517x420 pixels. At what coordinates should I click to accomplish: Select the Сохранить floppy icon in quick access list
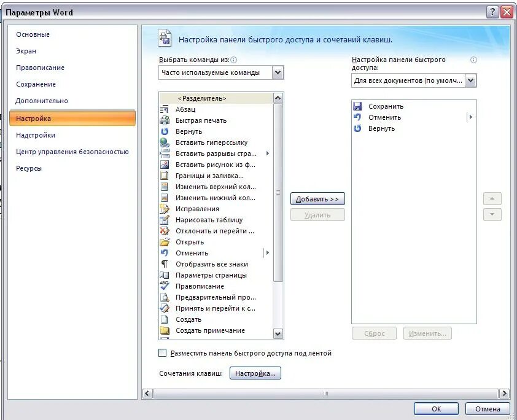click(x=357, y=106)
